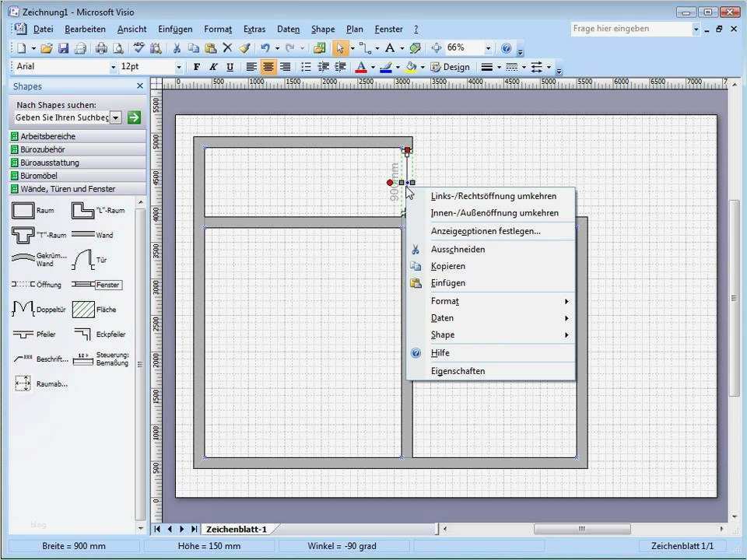Click the Copy icon in the standard toolbar

point(194,48)
